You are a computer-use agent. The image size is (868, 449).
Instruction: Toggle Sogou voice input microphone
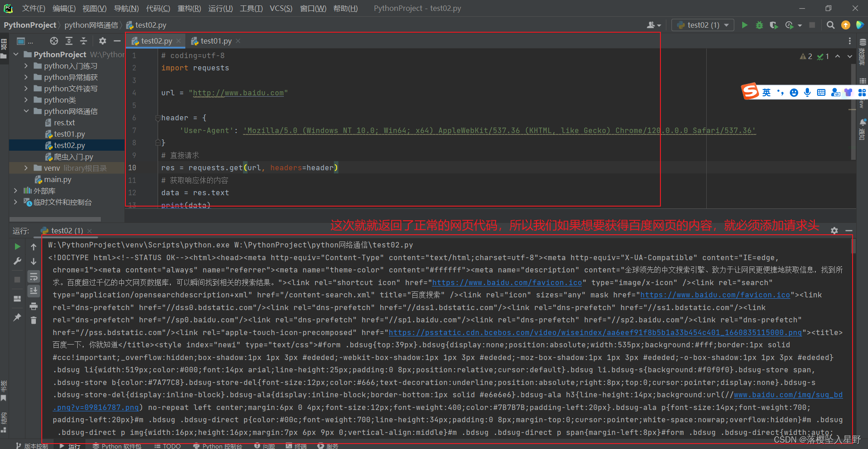pos(807,93)
